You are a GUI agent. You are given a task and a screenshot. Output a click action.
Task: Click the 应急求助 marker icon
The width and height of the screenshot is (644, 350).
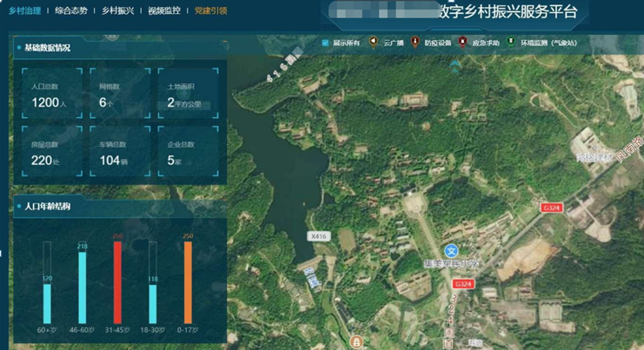[462, 42]
